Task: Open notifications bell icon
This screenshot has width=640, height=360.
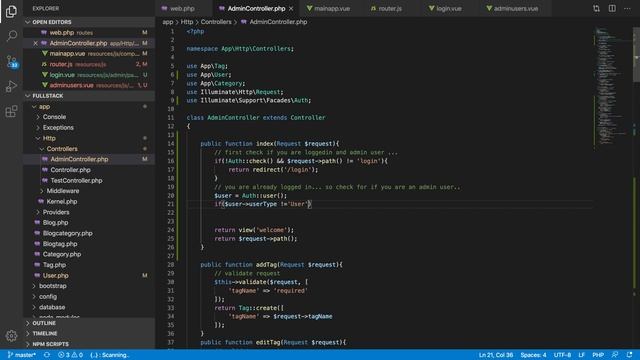Action: [x=629, y=355]
